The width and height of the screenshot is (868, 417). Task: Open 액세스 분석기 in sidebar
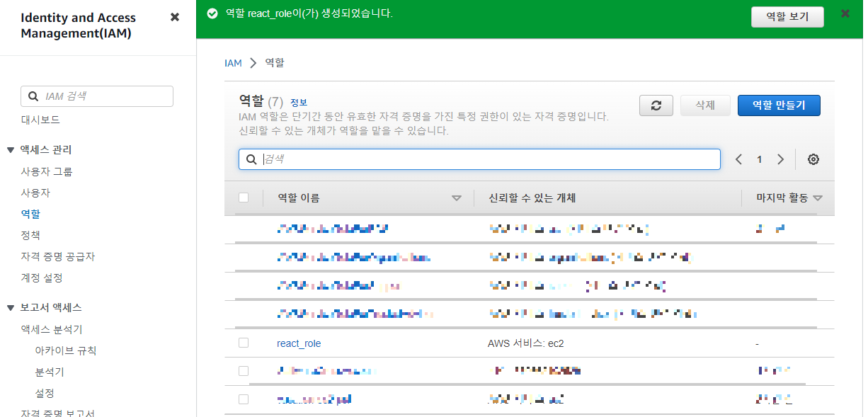(52, 329)
